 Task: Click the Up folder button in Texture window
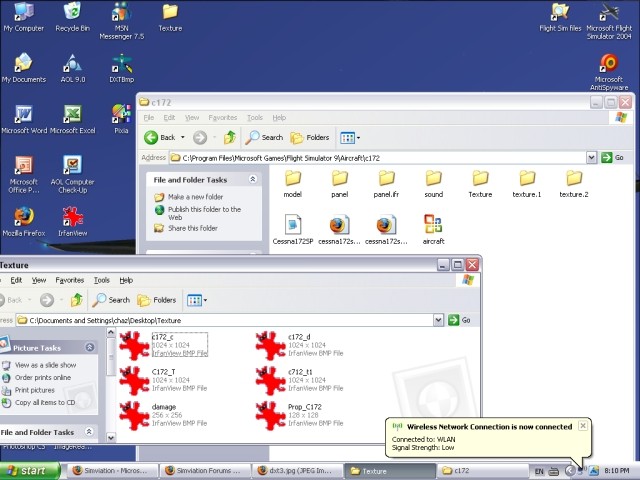(x=77, y=300)
